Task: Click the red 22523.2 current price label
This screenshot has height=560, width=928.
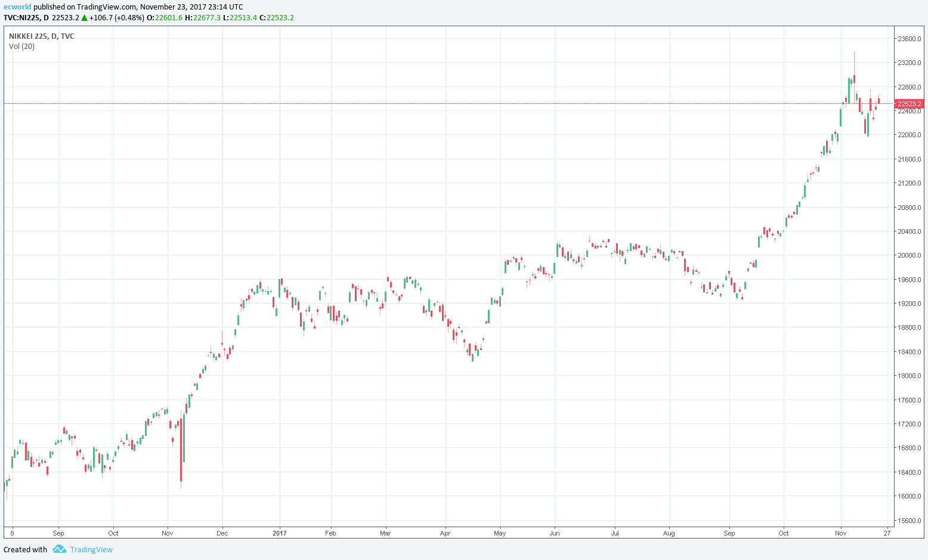Action: click(910, 104)
